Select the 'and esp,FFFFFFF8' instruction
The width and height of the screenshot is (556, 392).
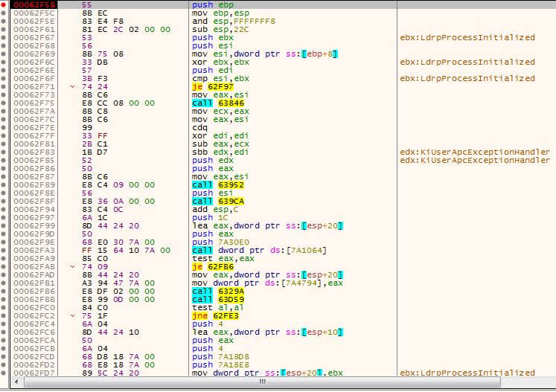pos(233,22)
